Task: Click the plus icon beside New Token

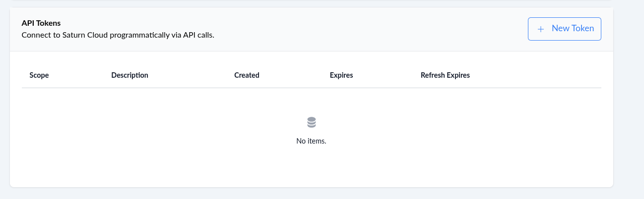Action: pyautogui.click(x=541, y=29)
